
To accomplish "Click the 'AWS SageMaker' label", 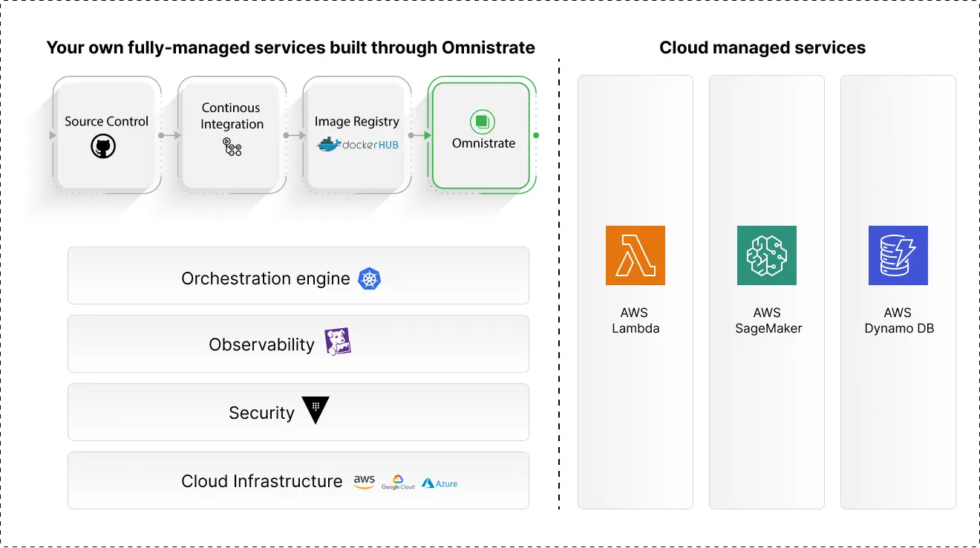I will click(x=768, y=320).
